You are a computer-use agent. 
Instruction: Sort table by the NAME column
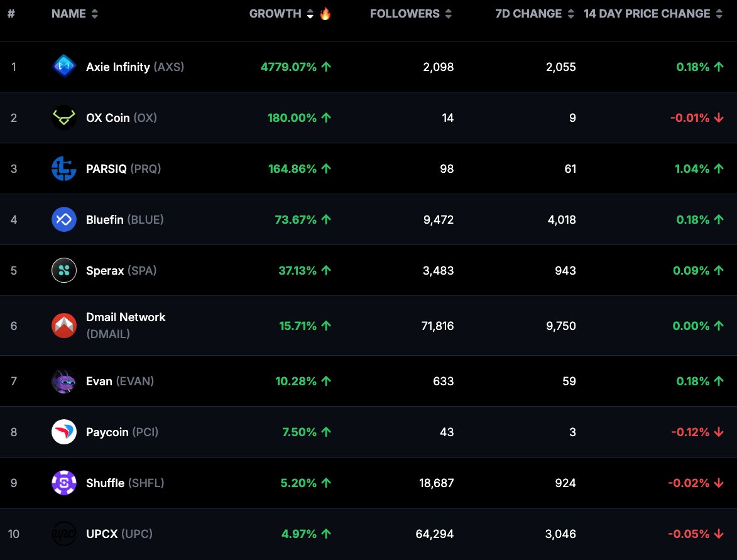coord(75,14)
